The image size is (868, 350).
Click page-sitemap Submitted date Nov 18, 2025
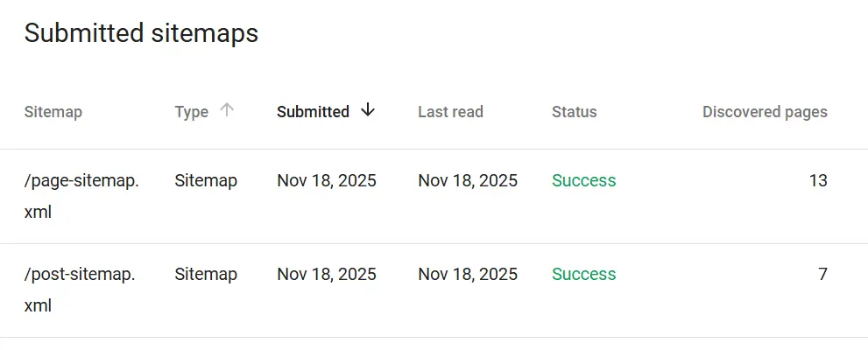click(326, 181)
